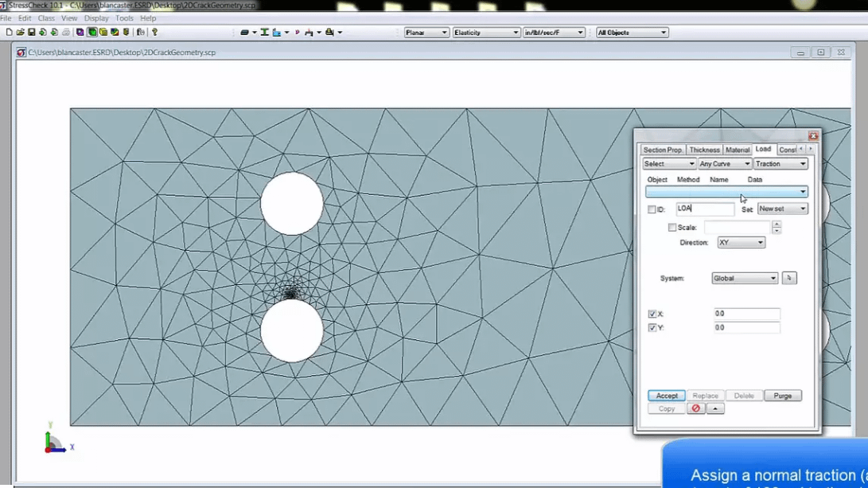
Task: Click the print icon
Action: pyautogui.click(x=66, y=32)
